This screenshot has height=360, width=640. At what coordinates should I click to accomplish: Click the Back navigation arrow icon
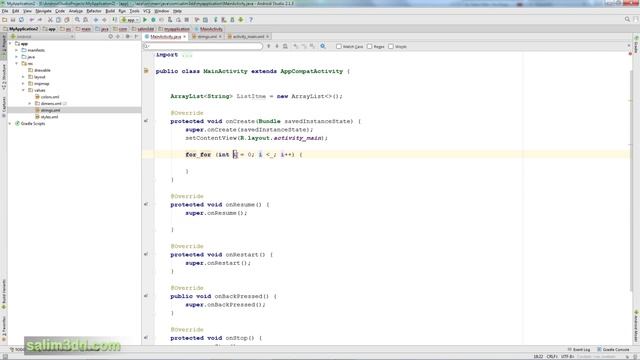click(x=96, y=20)
